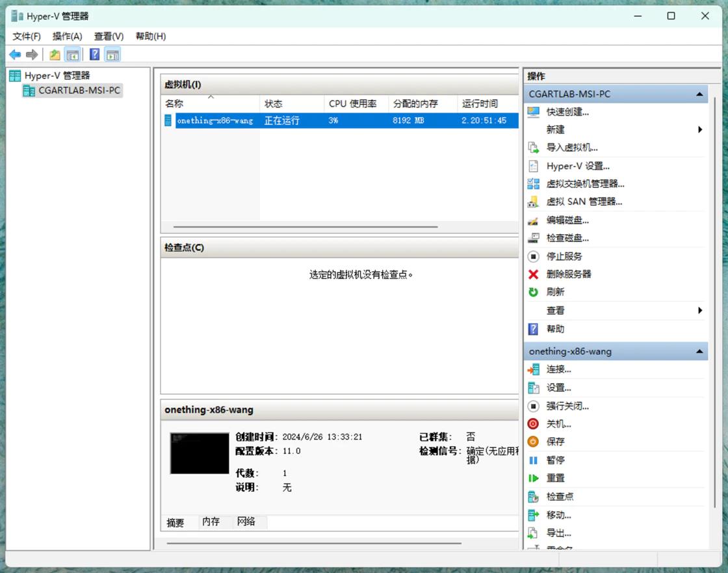The height and width of the screenshot is (573, 728).
Task: Switch to the 摘要 tab
Action: click(x=175, y=523)
